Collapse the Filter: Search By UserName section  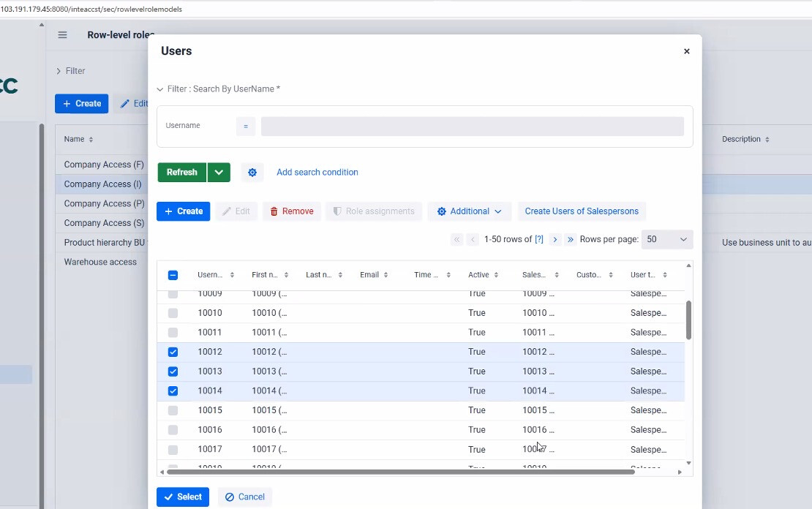point(160,89)
